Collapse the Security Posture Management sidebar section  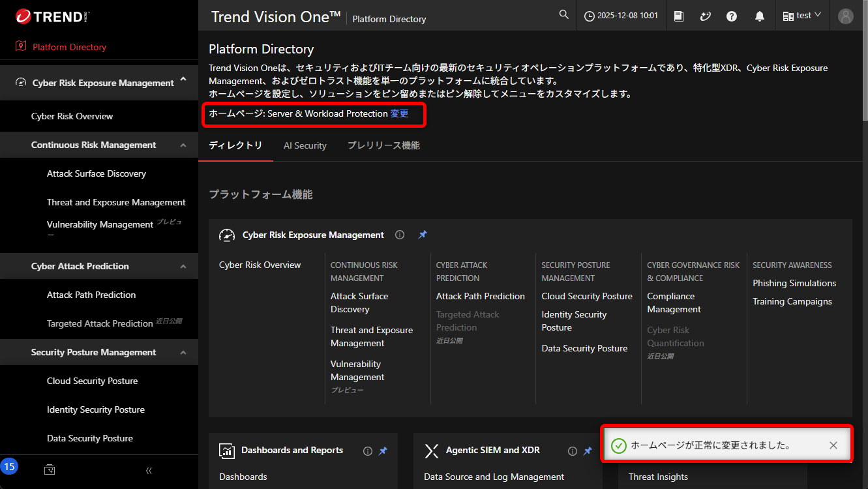(x=183, y=353)
